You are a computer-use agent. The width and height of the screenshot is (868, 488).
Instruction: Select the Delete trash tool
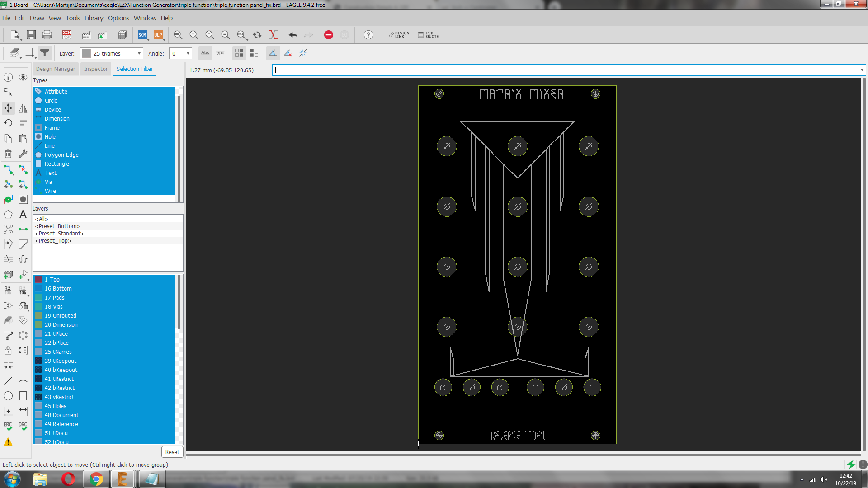tap(8, 154)
